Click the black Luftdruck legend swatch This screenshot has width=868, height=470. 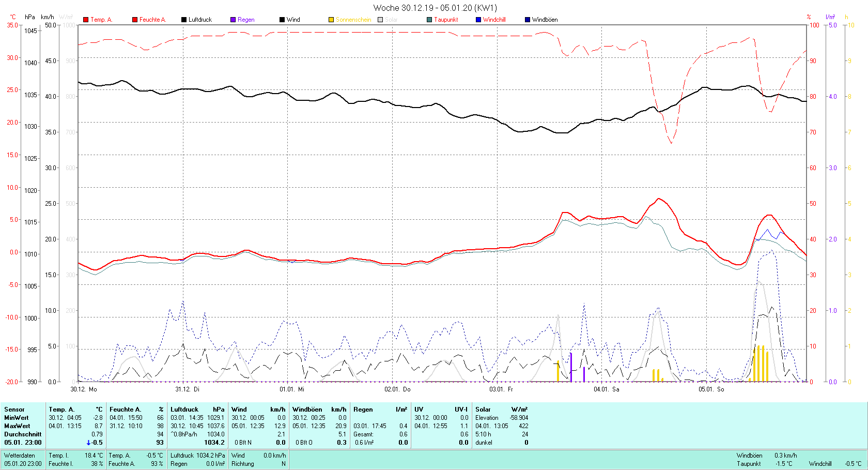184,20
